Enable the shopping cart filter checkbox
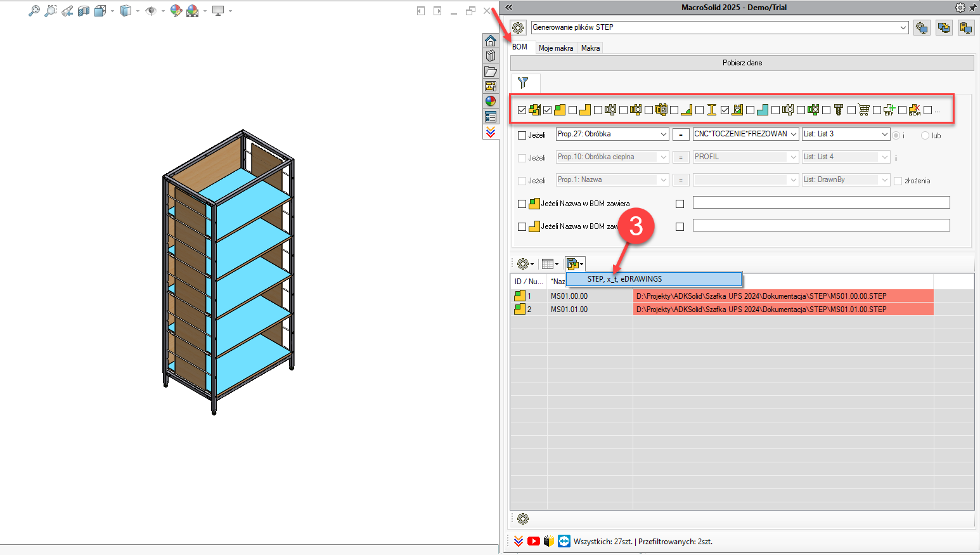Viewport: 980px width, 555px height. tap(852, 110)
